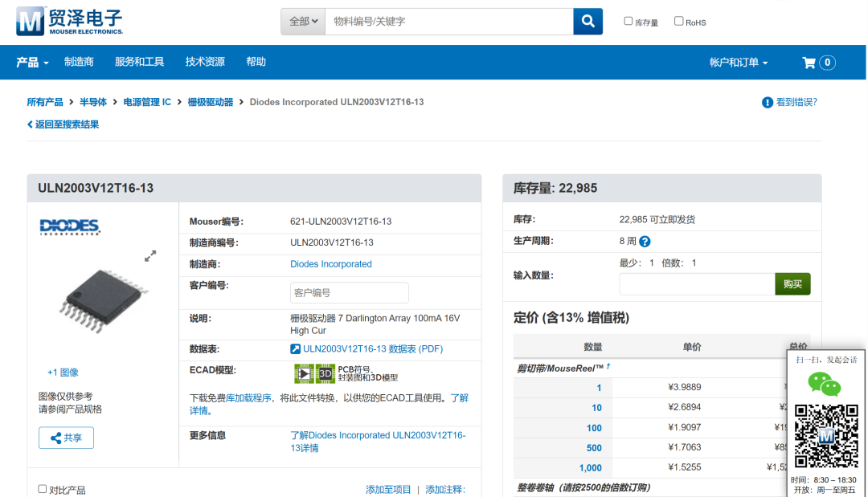Click the quantity input field

696,284
